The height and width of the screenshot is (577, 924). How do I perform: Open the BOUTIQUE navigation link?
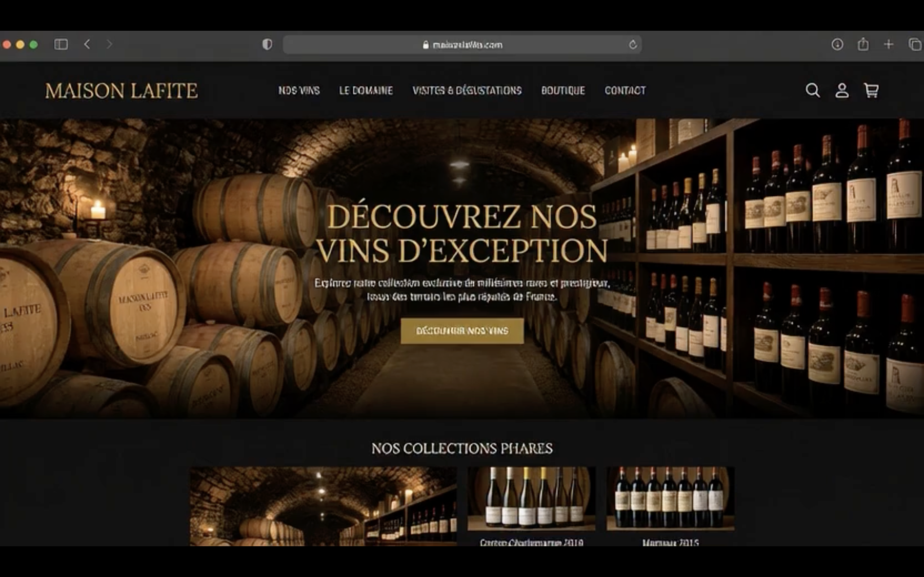[563, 91]
